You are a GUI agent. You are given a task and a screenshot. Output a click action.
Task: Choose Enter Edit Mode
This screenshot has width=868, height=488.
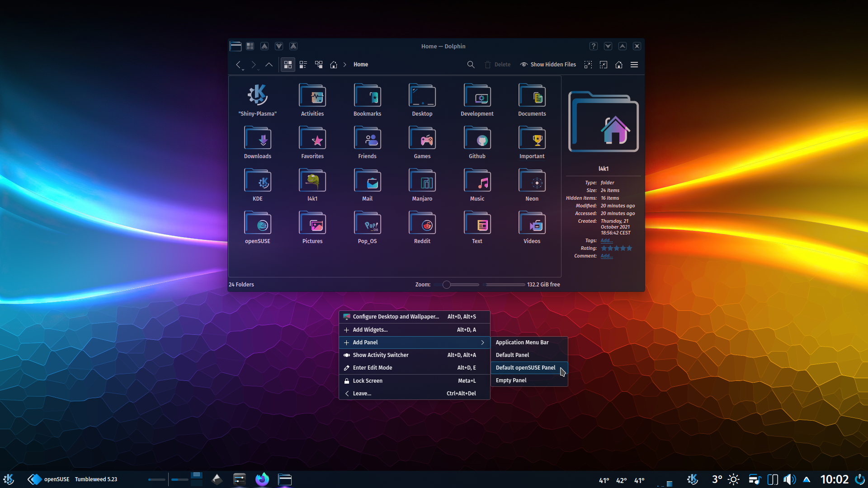[x=415, y=368]
